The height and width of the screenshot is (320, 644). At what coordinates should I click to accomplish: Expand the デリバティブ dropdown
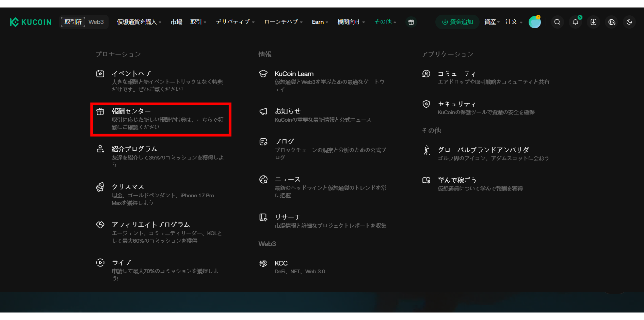233,22
